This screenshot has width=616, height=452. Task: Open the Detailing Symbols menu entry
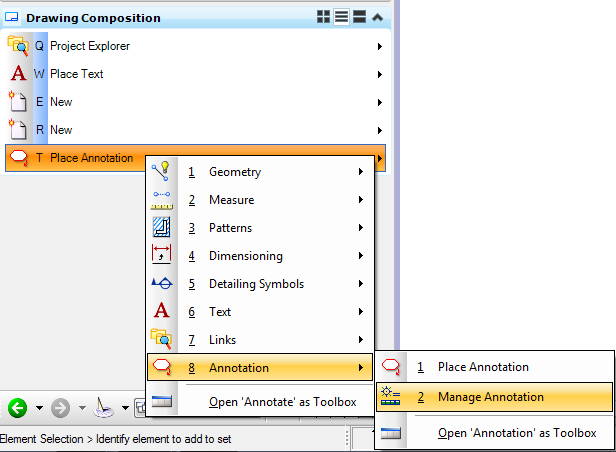260,284
